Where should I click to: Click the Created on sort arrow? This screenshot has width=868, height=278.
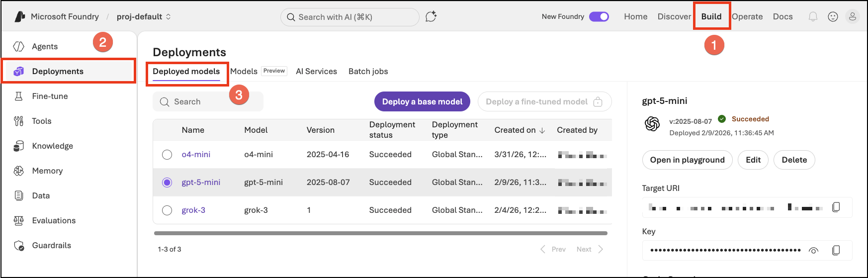(542, 130)
